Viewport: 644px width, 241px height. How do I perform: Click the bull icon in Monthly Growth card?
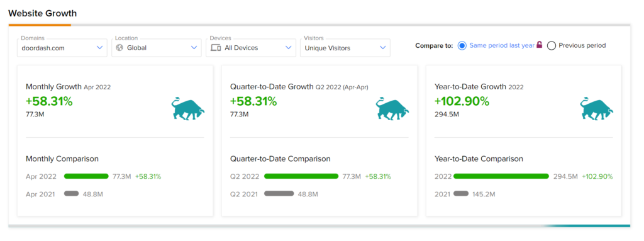(x=188, y=109)
